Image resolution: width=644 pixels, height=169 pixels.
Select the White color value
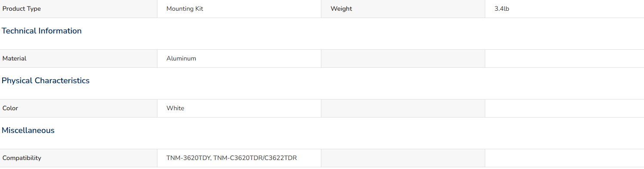click(x=175, y=108)
